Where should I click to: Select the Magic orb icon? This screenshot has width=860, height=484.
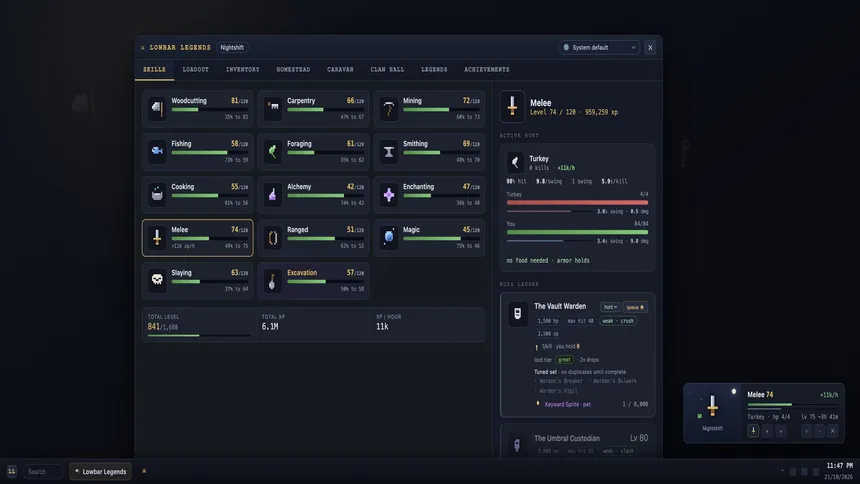pyautogui.click(x=389, y=237)
